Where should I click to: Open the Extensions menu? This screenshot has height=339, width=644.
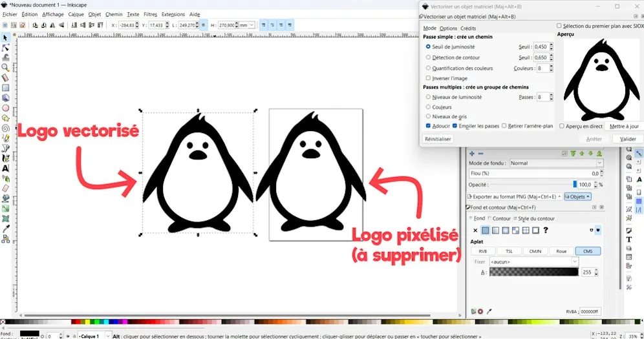point(173,14)
